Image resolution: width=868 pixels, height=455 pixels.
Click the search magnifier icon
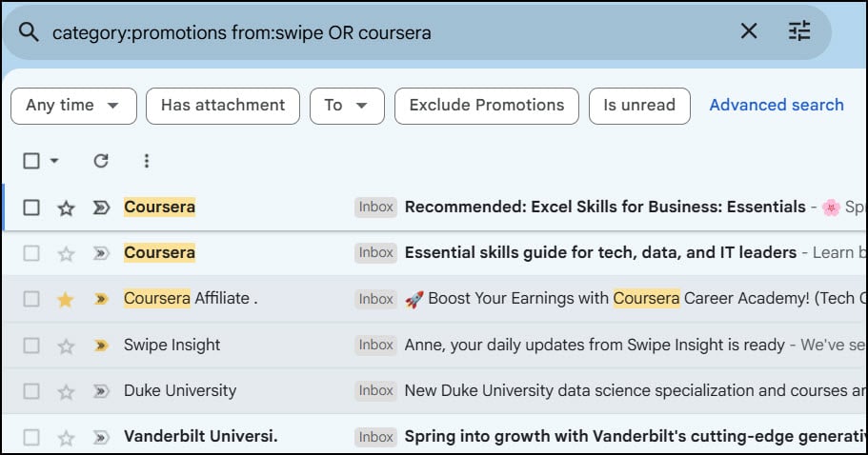[x=29, y=32]
